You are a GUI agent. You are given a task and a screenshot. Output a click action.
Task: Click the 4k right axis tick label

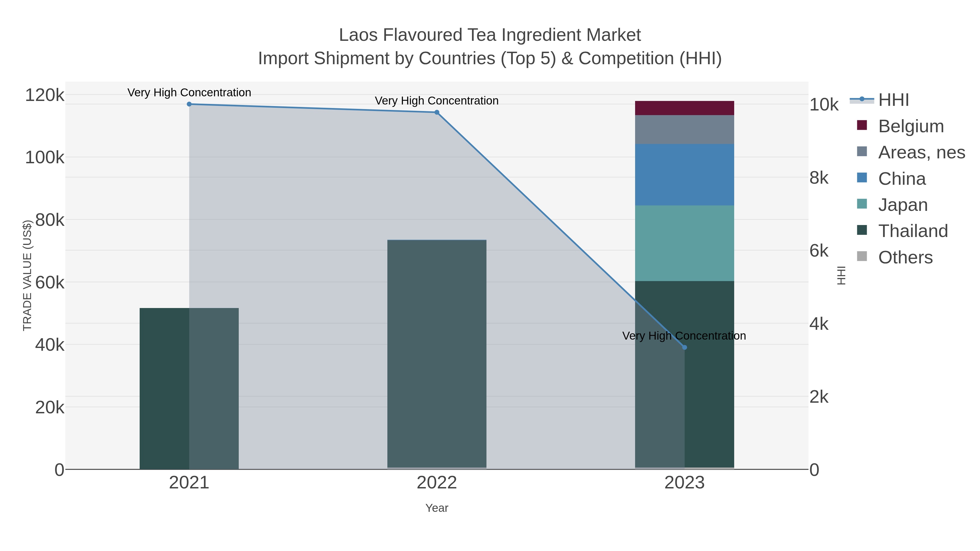coord(819,324)
